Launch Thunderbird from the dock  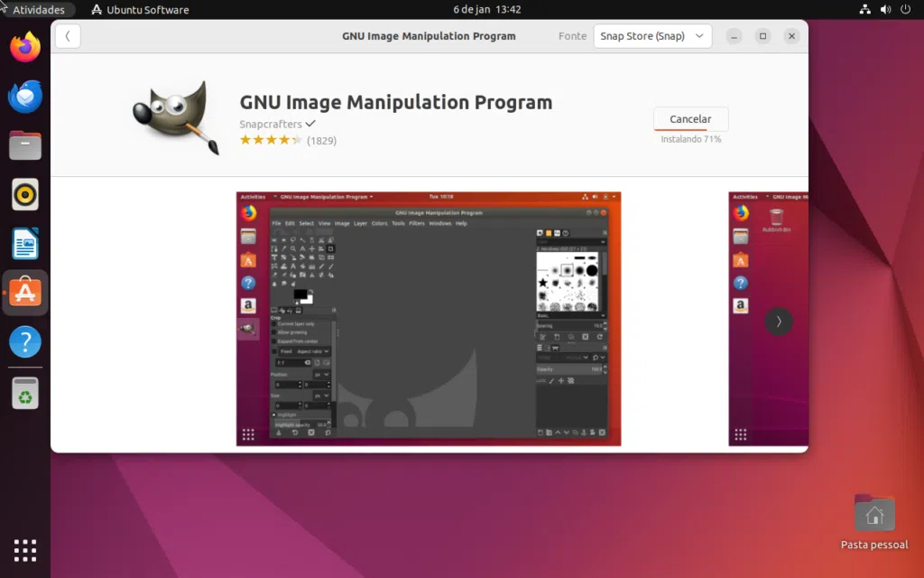[24, 96]
